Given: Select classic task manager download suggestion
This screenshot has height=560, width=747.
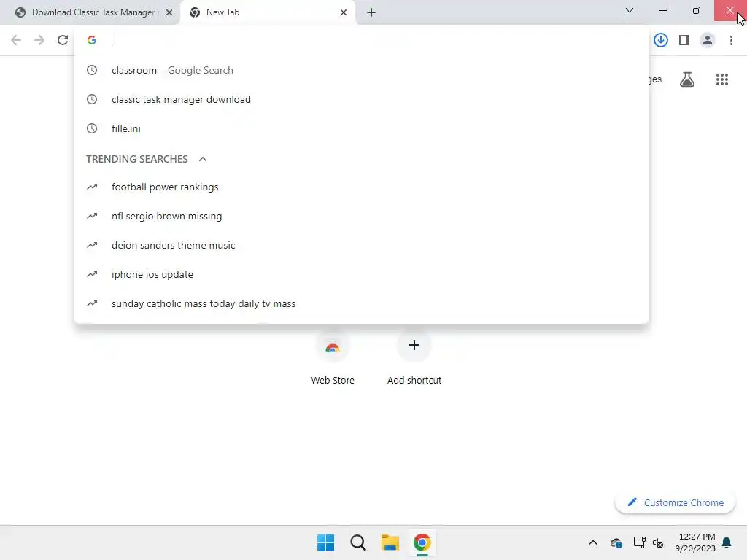Looking at the screenshot, I should click(362, 99).
